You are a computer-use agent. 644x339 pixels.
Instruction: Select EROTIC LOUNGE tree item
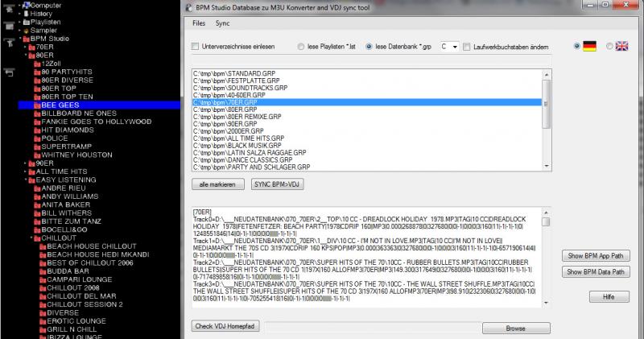(x=76, y=321)
